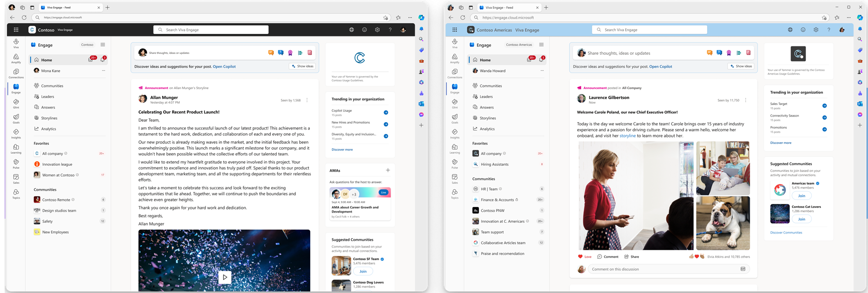Viewport: 868px width, 293px height.
Task: Open the bulldog photo in right post
Action: point(723,223)
